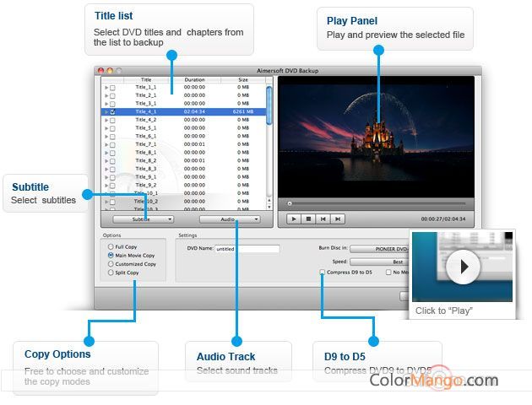Choose Customized Copy mode

coord(111,264)
